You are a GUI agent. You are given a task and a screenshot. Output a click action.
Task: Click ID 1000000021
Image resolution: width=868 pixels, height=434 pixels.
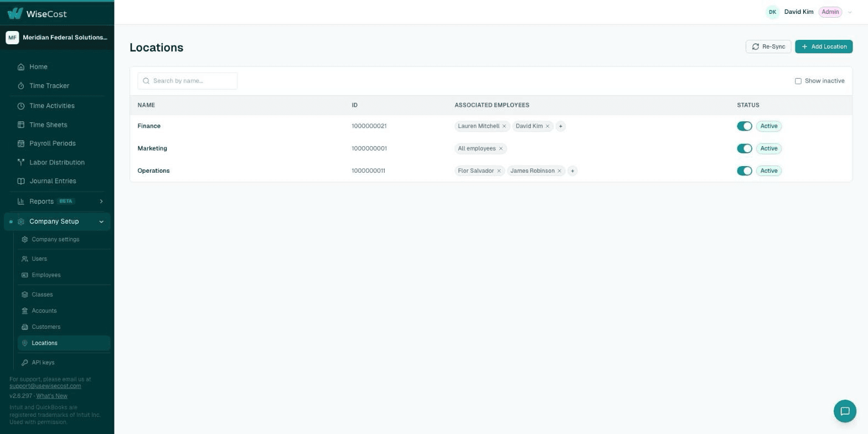tap(369, 126)
